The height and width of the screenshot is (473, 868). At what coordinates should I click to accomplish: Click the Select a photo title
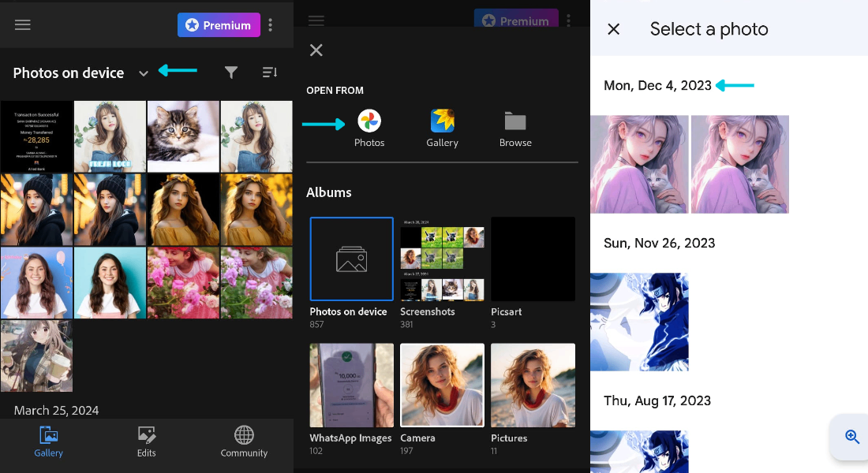point(709,29)
